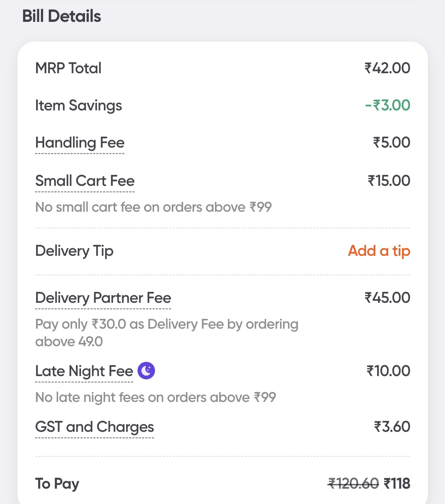Screen dimensions: 445x504
Task: Click the Bill Details heading
Action: click(62, 16)
